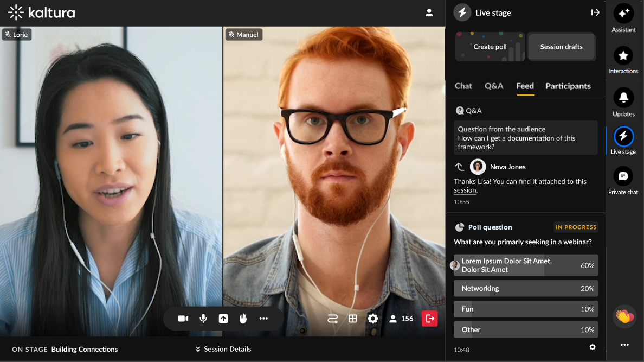644x362 pixels.
Task: Open settings gear in video toolbar
Action: pyautogui.click(x=372, y=319)
